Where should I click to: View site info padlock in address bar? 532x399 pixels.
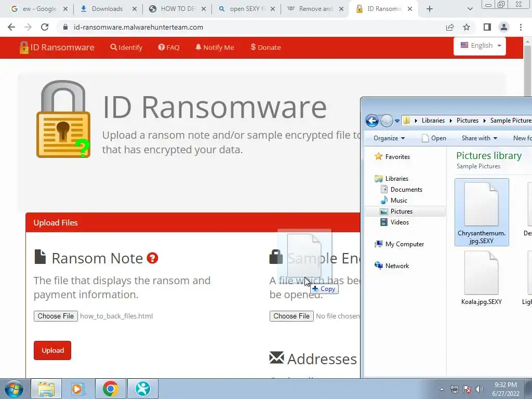pyautogui.click(x=65, y=27)
